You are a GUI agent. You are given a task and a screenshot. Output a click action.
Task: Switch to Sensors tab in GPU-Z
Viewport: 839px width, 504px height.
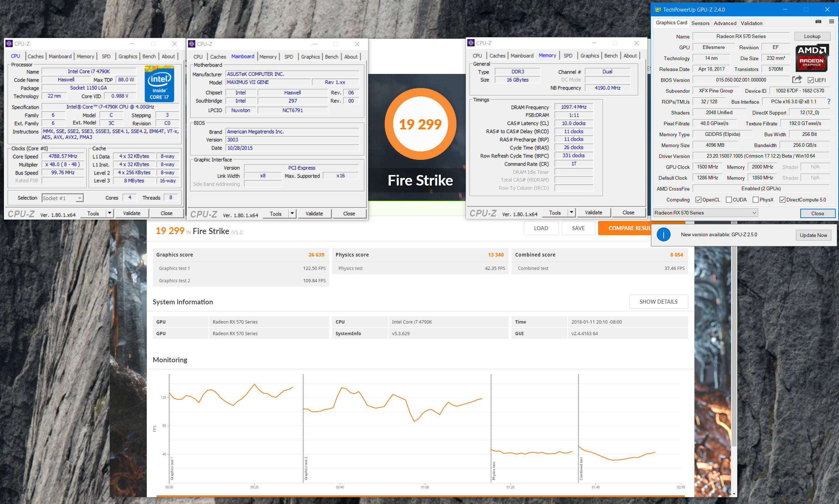700,23
